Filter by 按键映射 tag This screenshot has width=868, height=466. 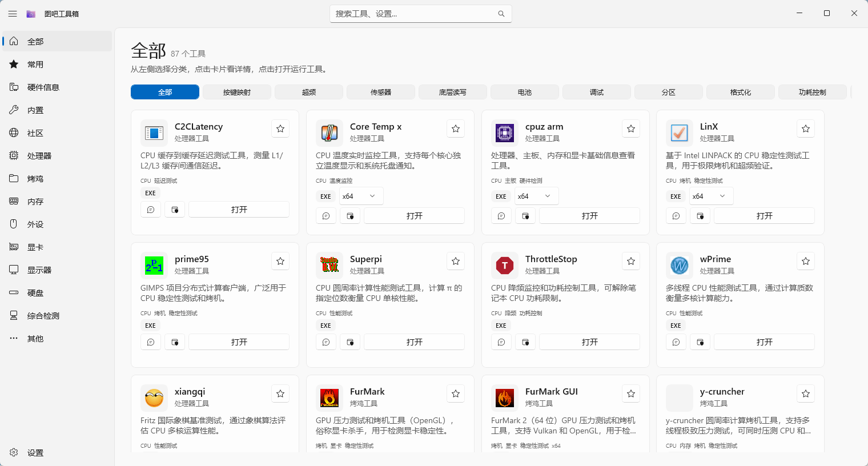click(237, 92)
